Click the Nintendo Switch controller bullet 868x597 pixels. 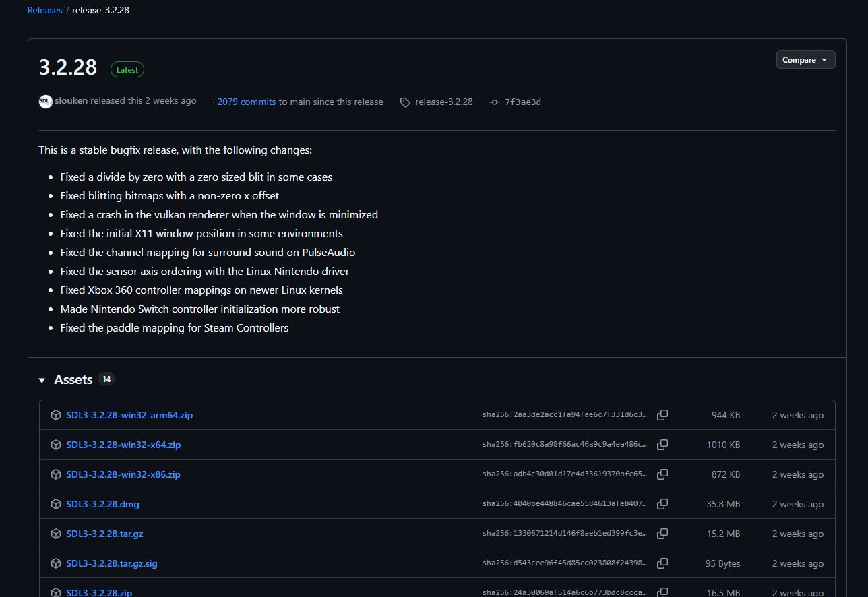coord(200,309)
